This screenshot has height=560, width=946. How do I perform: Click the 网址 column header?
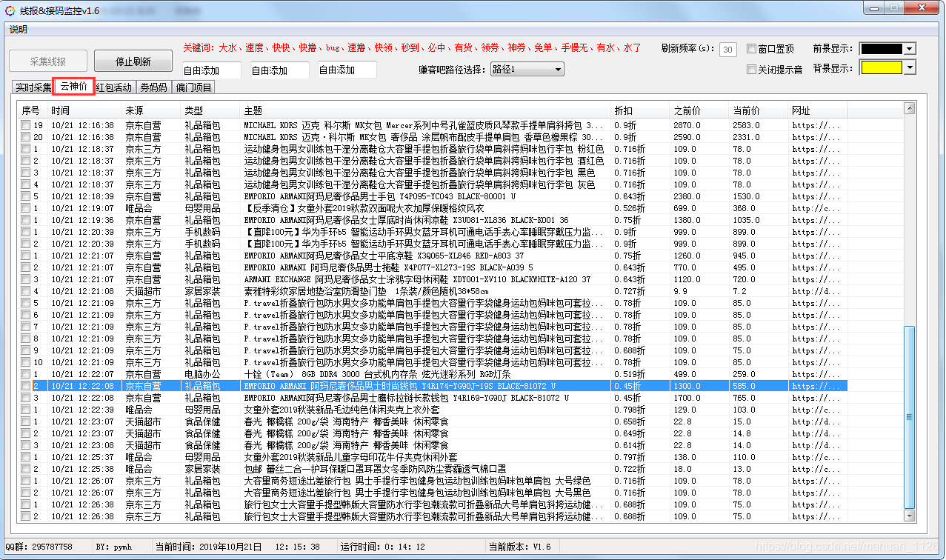coord(819,110)
